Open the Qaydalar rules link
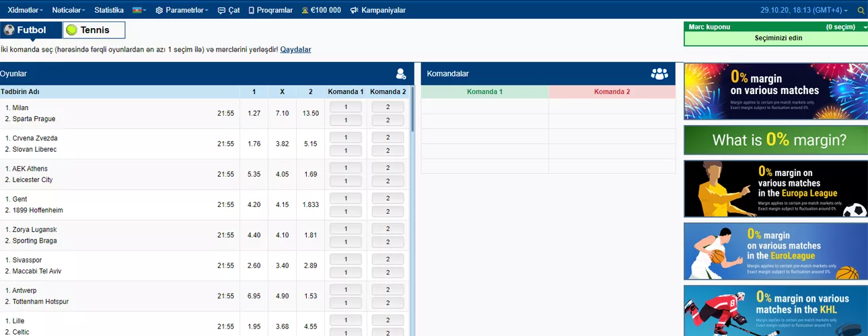The width and height of the screenshot is (868, 336). click(295, 50)
